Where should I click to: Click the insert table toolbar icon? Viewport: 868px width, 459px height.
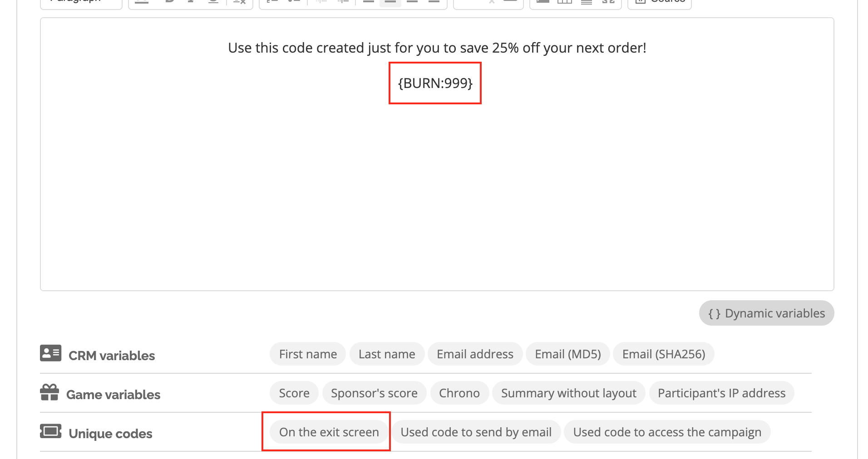[564, 2]
